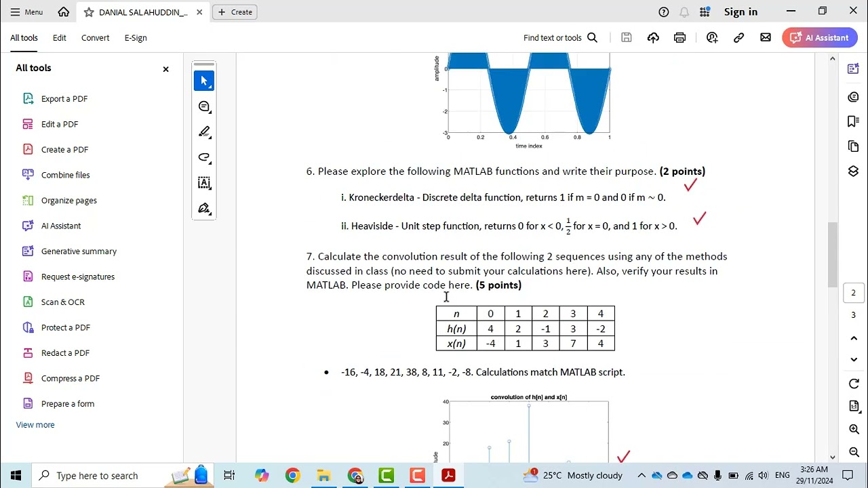Viewport: 868px width, 488px height.
Task: Open the notifications bell
Action: (684, 12)
